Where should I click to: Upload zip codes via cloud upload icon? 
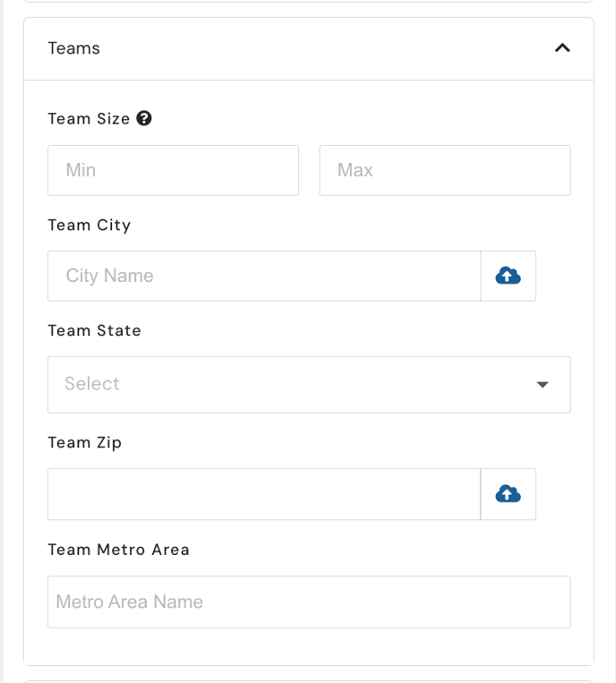click(508, 494)
